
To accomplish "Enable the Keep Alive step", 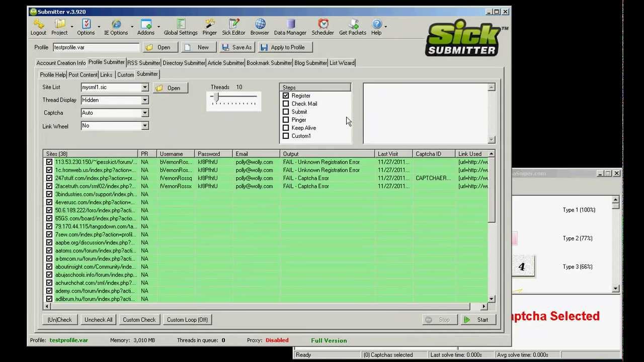I will click(x=286, y=128).
